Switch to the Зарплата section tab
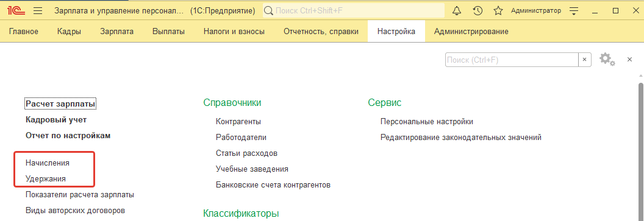 [116, 32]
